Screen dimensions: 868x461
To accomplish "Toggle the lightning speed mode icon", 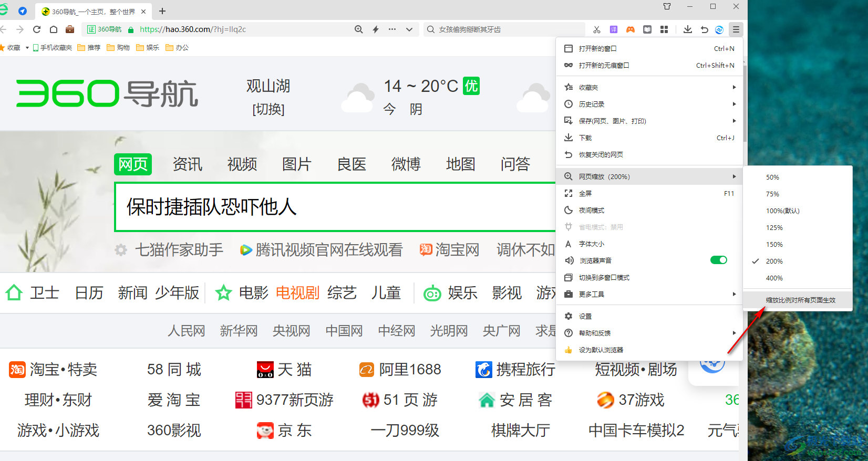I will point(376,29).
